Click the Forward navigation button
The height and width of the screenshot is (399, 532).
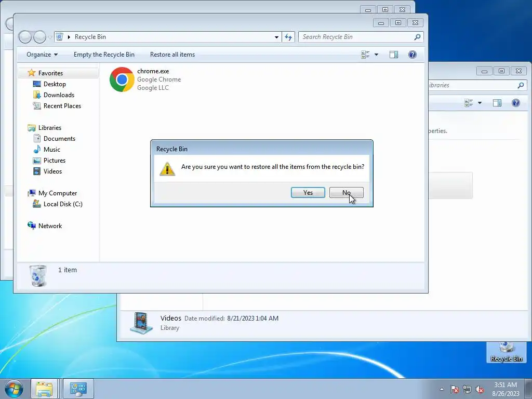tap(39, 37)
